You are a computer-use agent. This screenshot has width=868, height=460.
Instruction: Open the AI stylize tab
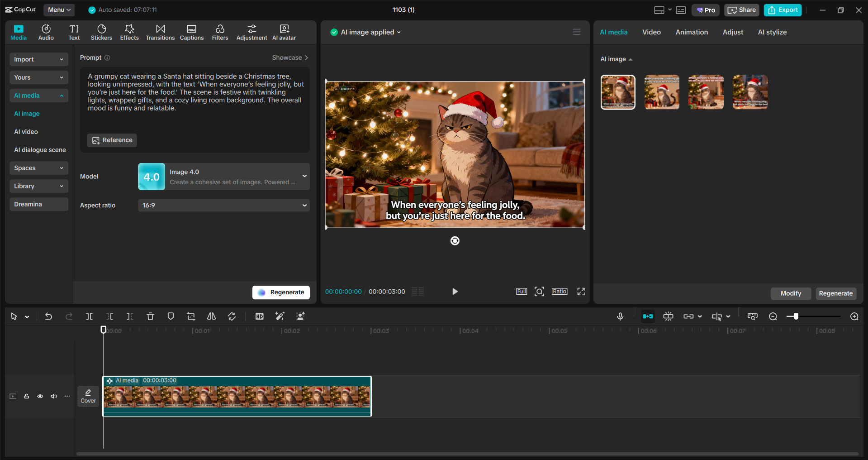click(772, 32)
